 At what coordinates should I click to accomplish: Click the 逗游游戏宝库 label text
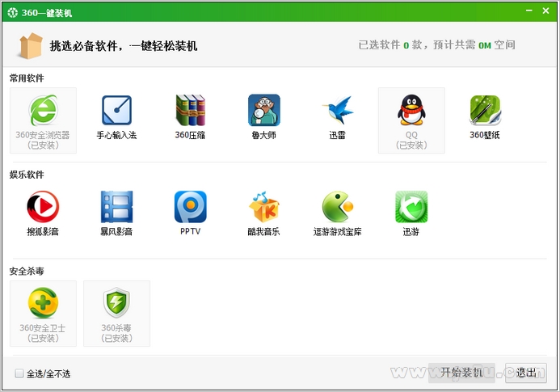pyautogui.click(x=338, y=231)
